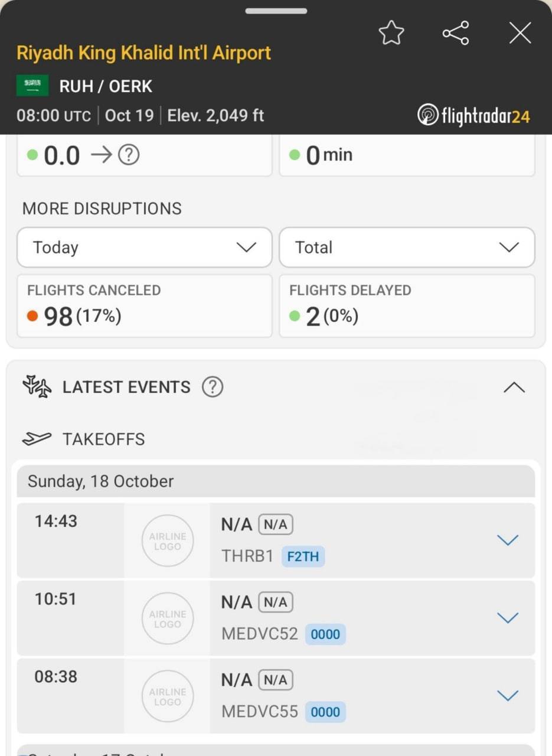The width and height of the screenshot is (552, 756).
Task: Tap the Saudi Arabia flag icon
Action: pyautogui.click(x=32, y=86)
